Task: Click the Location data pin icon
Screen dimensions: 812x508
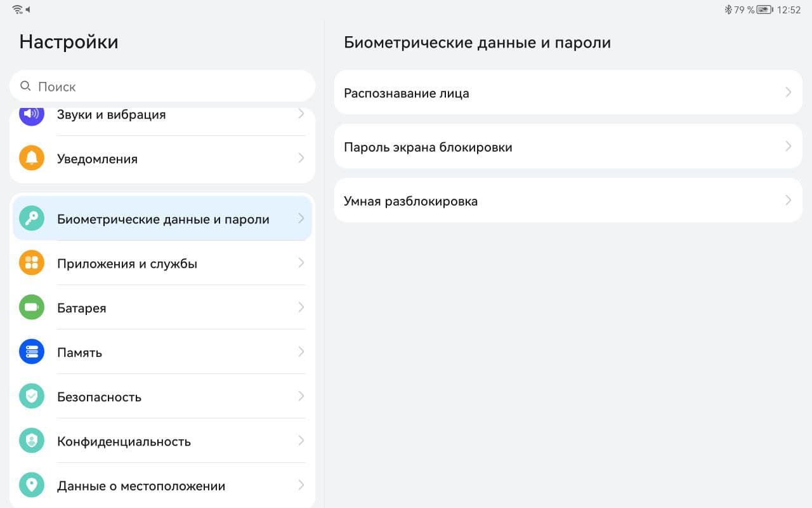Action: (x=32, y=485)
